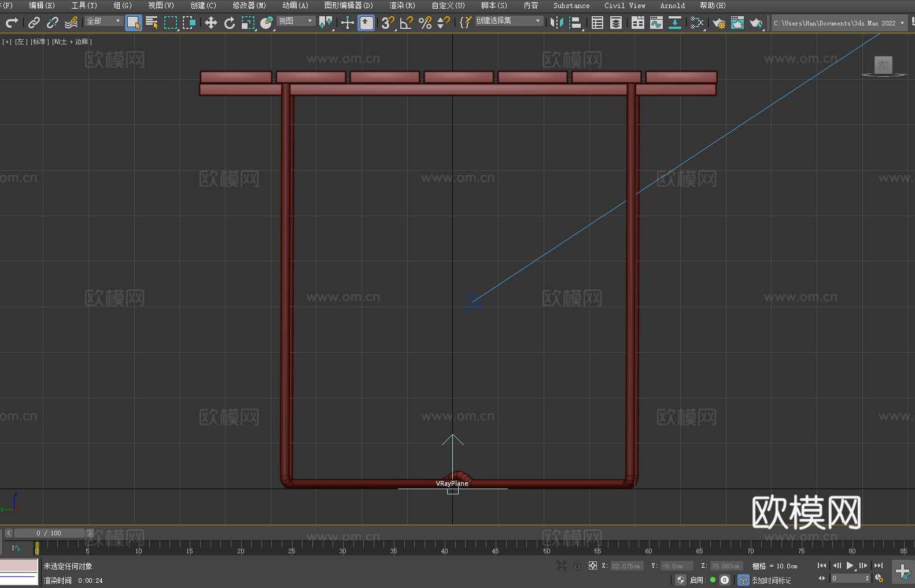
Task: Open the Arnold menu
Action: [673, 5]
